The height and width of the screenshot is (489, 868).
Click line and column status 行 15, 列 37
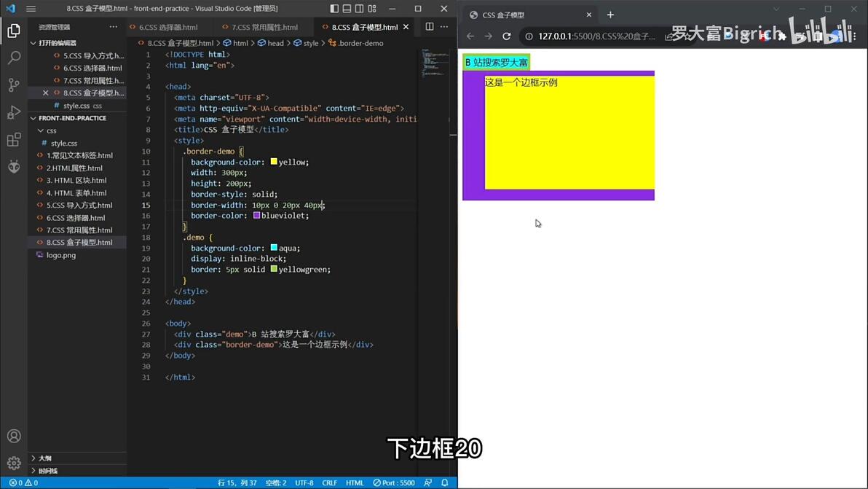tap(237, 483)
